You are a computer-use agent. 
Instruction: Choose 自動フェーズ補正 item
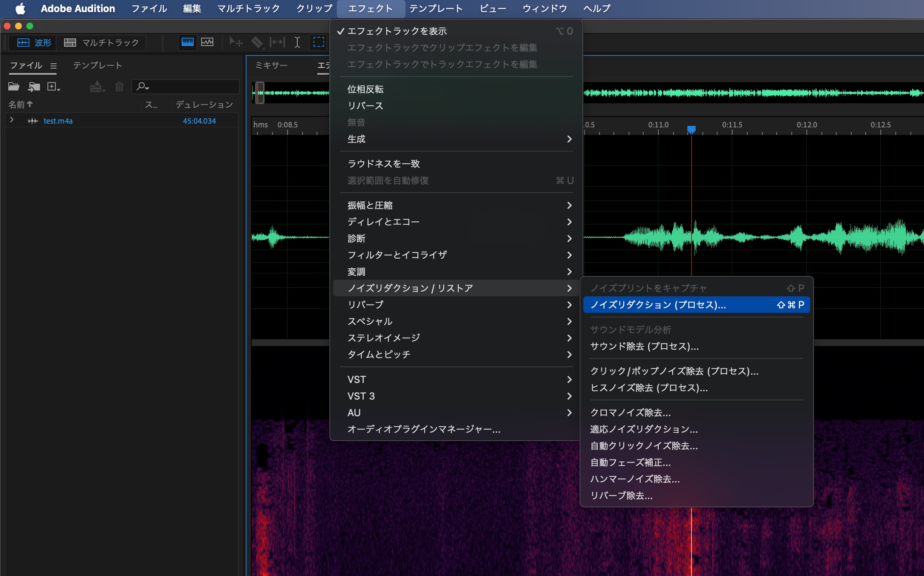pos(696,463)
